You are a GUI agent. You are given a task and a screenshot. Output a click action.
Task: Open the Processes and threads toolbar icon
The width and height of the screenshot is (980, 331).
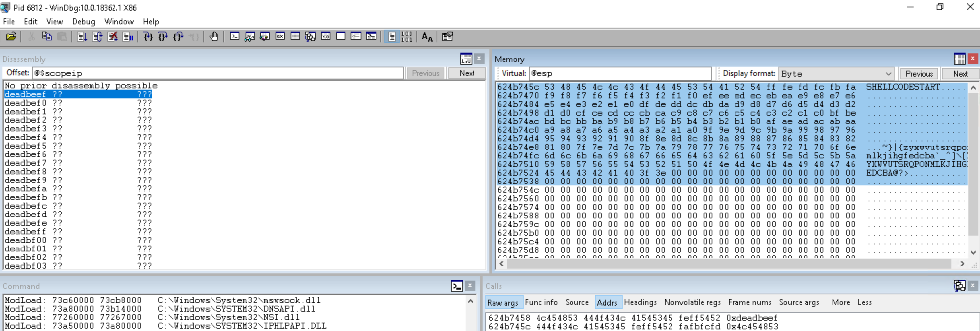coord(356,37)
